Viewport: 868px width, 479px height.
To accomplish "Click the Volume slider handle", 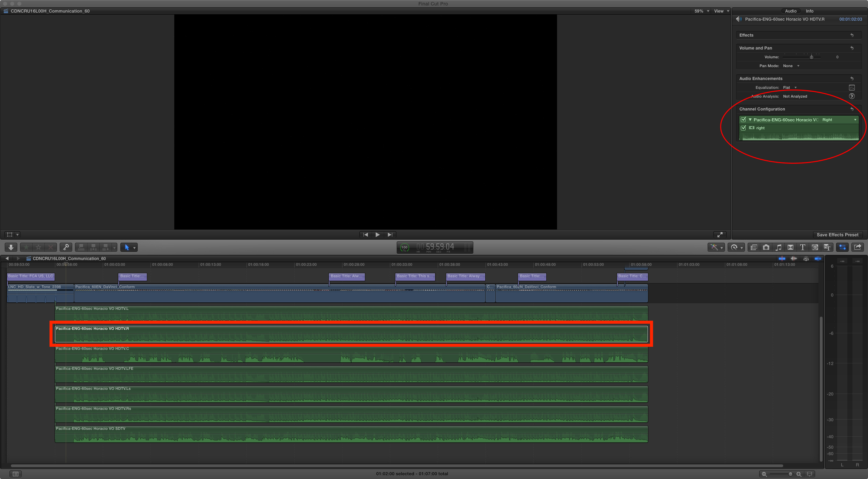I will pyautogui.click(x=811, y=57).
